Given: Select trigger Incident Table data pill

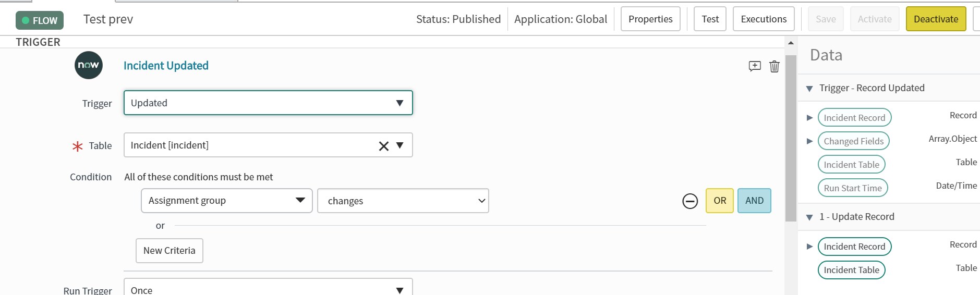Looking at the screenshot, I should click(x=851, y=165).
